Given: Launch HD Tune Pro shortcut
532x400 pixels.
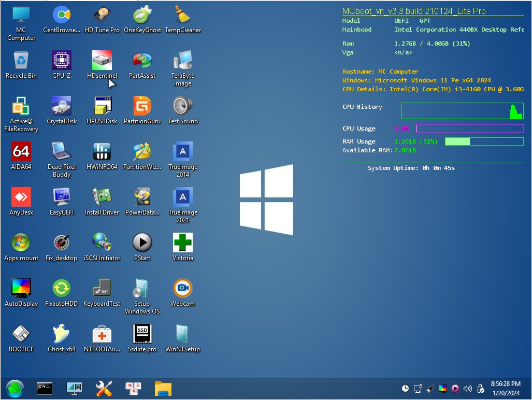Looking at the screenshot, I should (102, 15).
